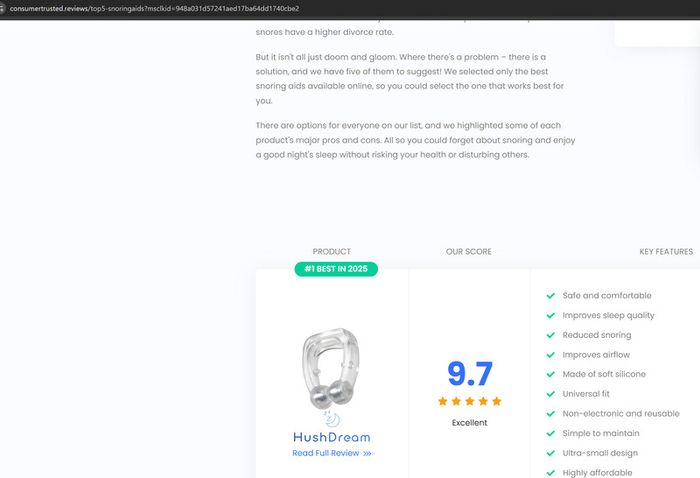Click the Improves sleep quality feature text
Image resolution: width=700 pixels, height=478 pixels.
(x=608, y=315)
